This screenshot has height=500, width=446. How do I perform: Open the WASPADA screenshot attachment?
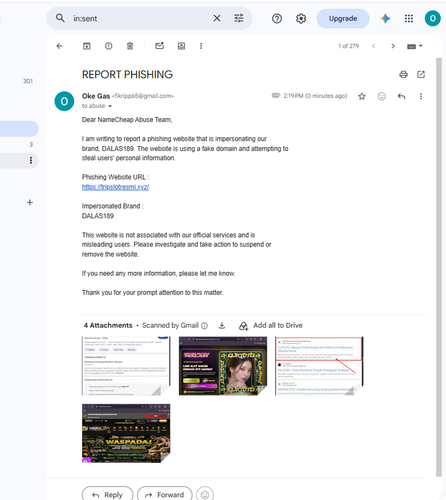126,433
